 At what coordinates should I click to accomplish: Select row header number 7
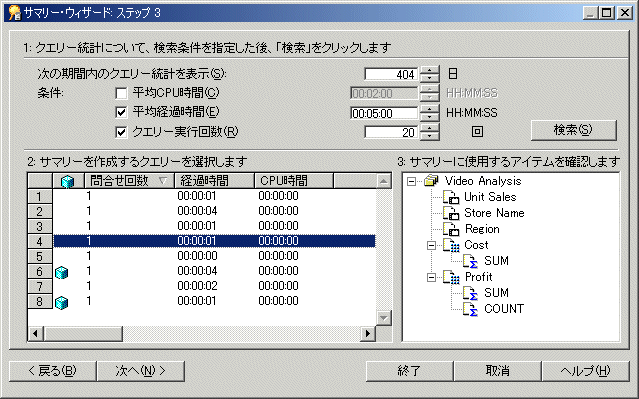[40, 287]
